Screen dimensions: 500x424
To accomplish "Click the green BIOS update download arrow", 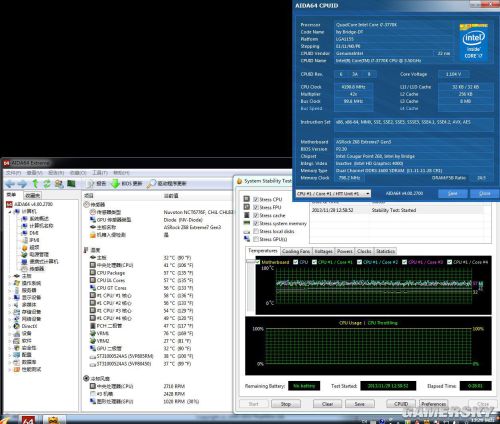I will [115, 183].
